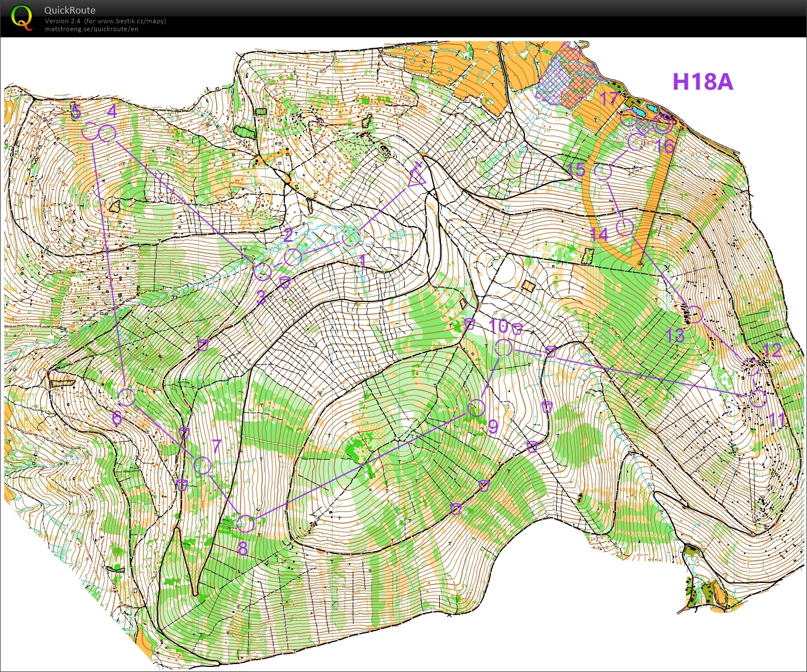
Task: Click the www.bestik.cz/mapy version text
Action: pos(106,21)
